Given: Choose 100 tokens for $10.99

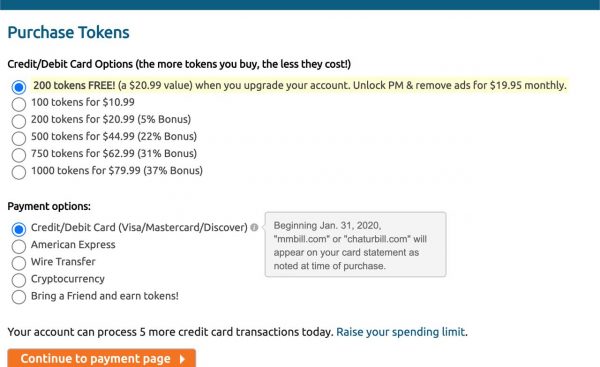Looking at the screenshot, I should point(19,104).
